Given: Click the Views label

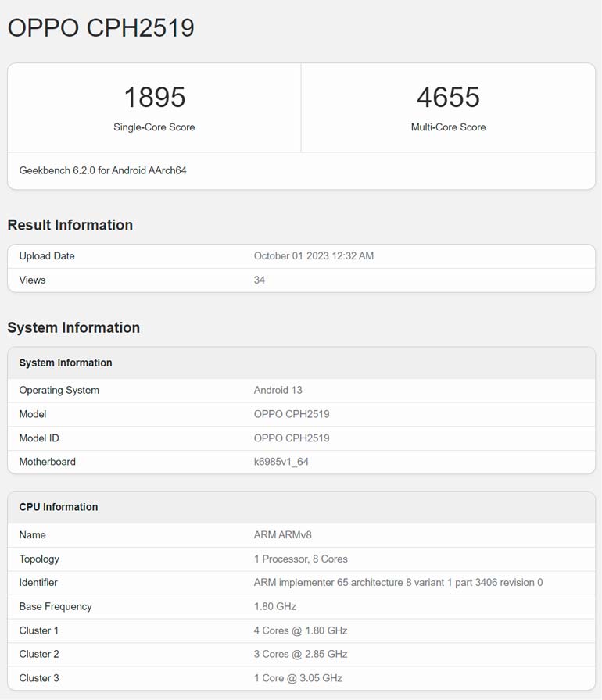Looking at the screenshot, I should pyautogui.click(x=32, y=280).
